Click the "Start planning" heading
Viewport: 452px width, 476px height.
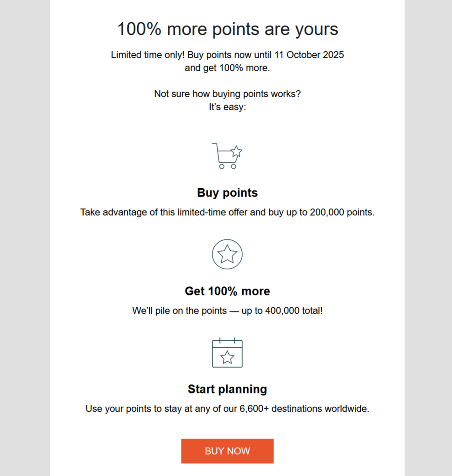[227, 389]
